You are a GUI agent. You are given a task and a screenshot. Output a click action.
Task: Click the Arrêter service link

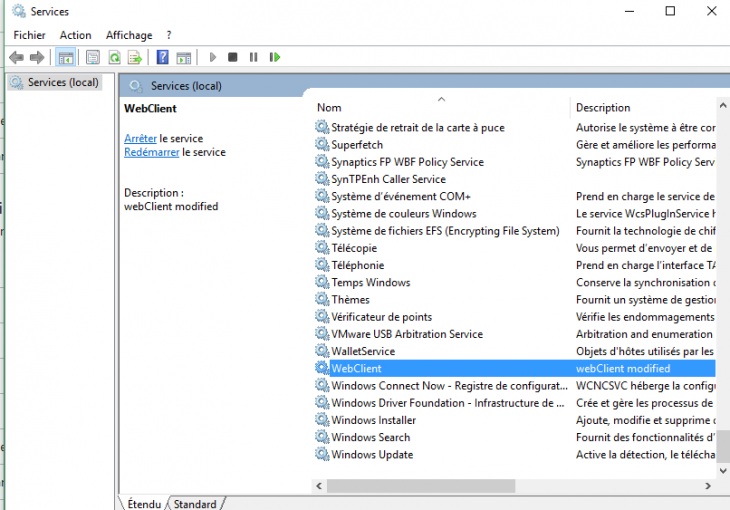tap(140, 138)
